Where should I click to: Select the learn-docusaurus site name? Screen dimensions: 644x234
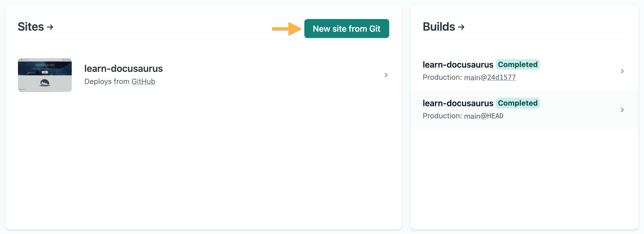(123, 68)
